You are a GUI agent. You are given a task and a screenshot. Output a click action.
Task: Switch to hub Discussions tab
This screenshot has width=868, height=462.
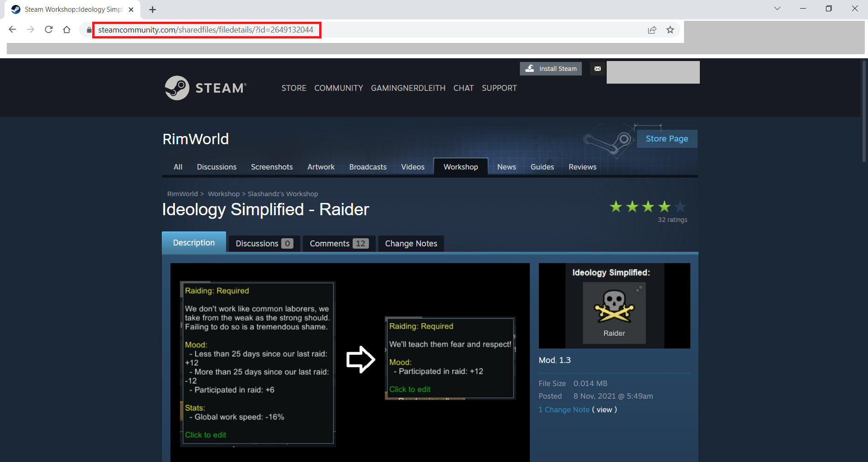(217, 167)
